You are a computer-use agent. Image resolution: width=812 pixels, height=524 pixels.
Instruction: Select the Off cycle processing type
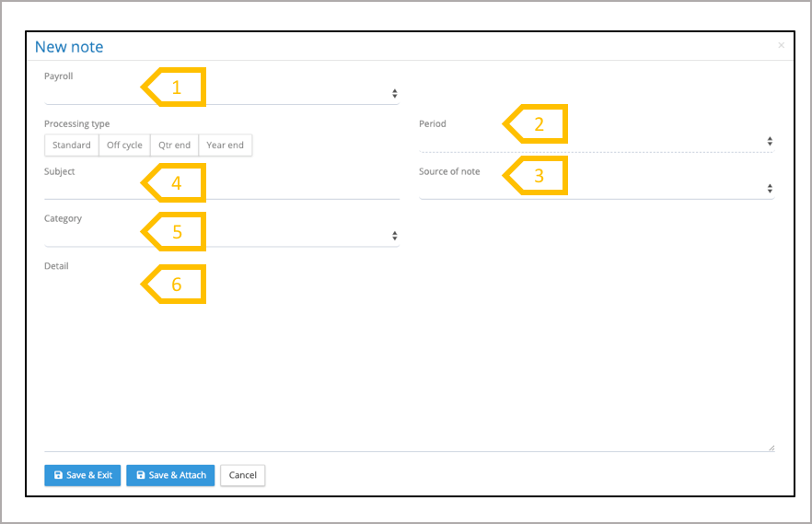[x=124, y=146]
